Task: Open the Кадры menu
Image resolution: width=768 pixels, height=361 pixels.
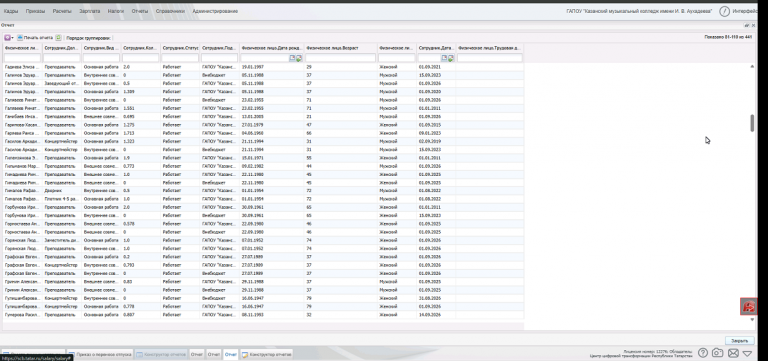Action: (11, 11)
